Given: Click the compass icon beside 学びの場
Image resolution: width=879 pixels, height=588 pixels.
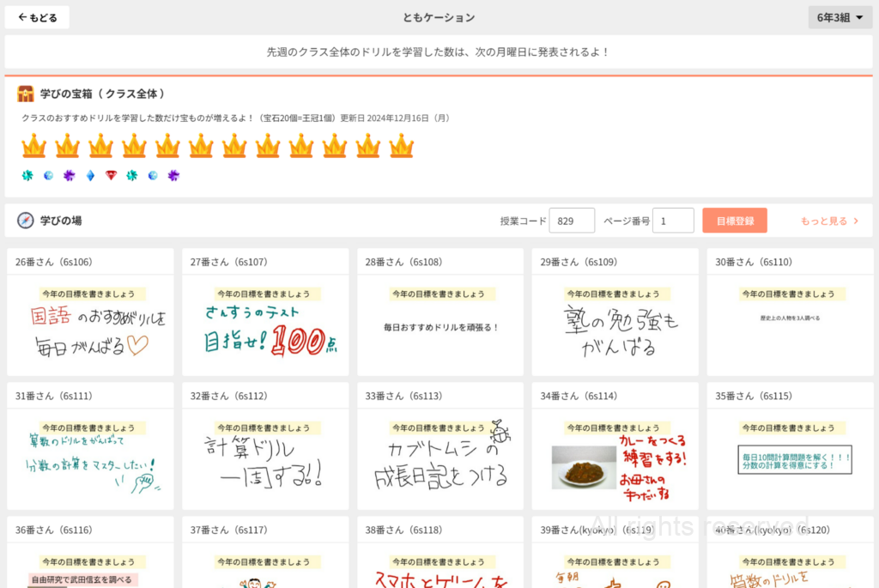Looking at the screenshot, I should [25, 221].
